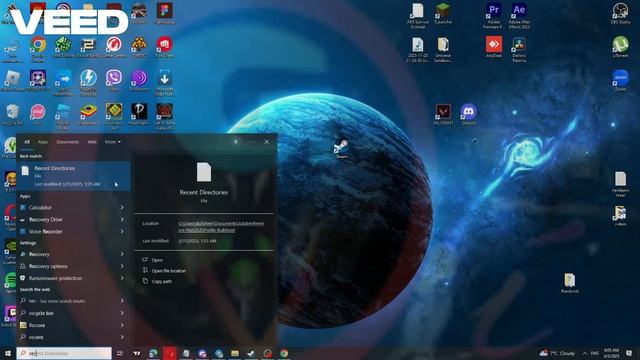Open the Recent Directories best match result
The image size is (640, 360).
tap(73, 176)
